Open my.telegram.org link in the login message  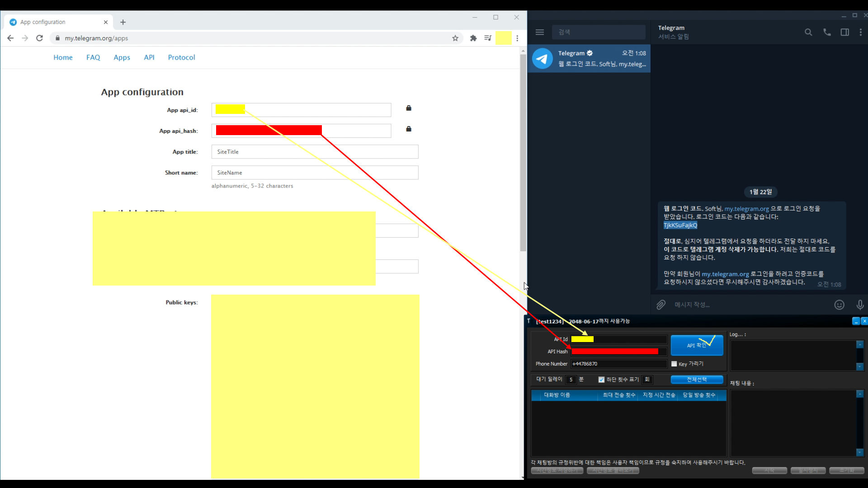[x=746, y=209]
